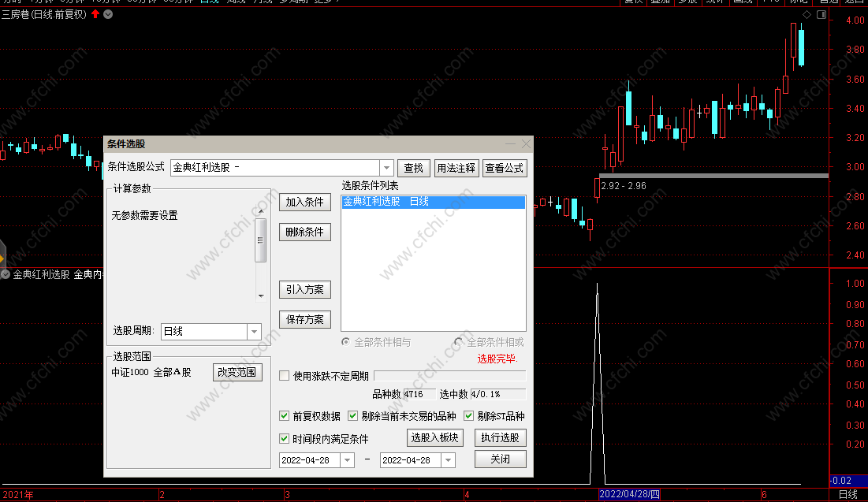Click the 选中数 field showing 4/0.1%
This screenshot has height=502, width=868.
[497, 394]
